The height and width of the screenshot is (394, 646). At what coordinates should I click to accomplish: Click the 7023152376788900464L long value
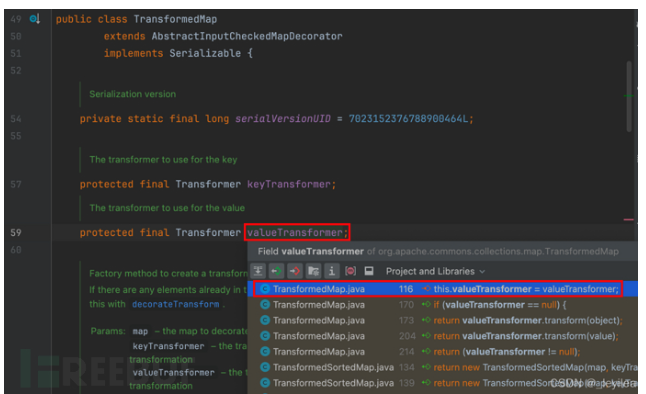click(x=409, y=119)
